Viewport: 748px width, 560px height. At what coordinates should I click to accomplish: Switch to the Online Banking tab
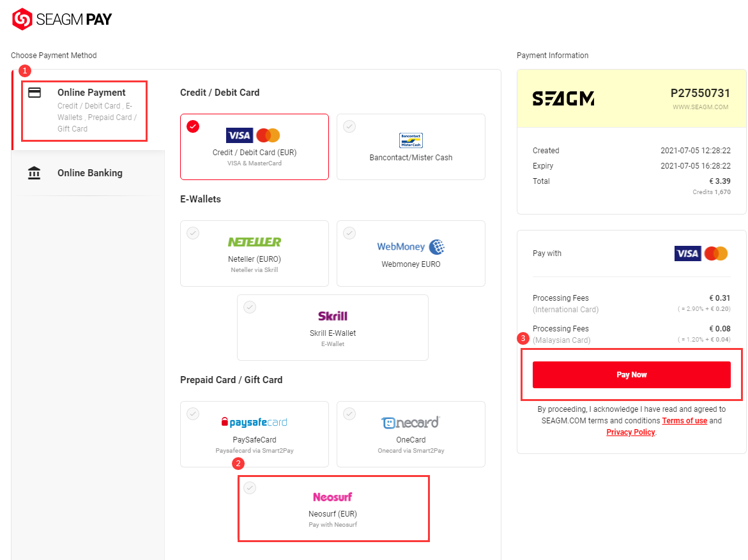click(x=89, y=172)
